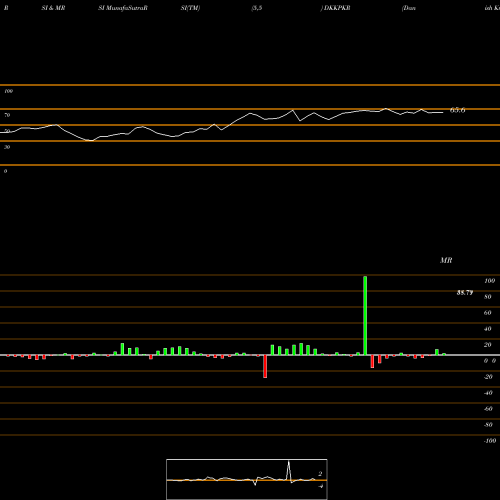Click the 'SI MunafaSutraR' header text
Viewport: 500px width, 500px height.
123,8
